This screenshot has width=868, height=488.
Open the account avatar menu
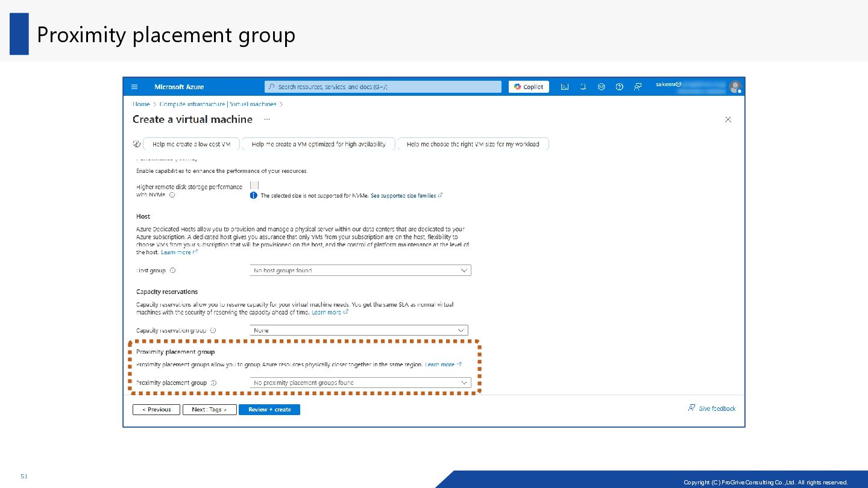pos(735,87)
